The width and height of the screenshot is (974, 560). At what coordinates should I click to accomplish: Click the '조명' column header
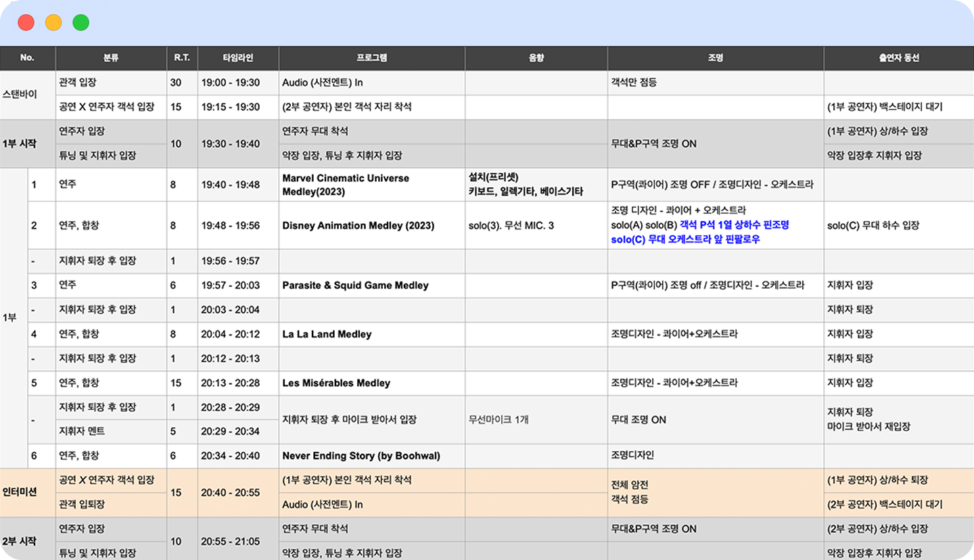(x=715, y=58)
